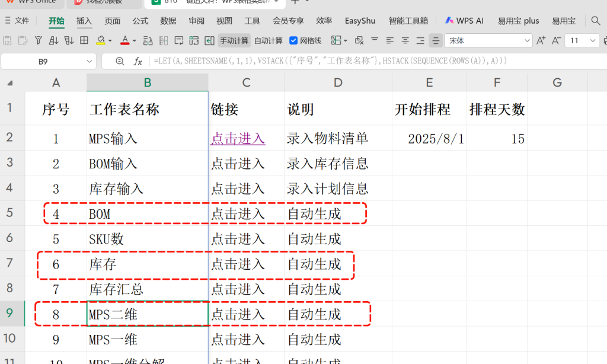Click the search magnifier icon
The height and width of the screenshot is (364, 607).
click(x=596, y=21)
